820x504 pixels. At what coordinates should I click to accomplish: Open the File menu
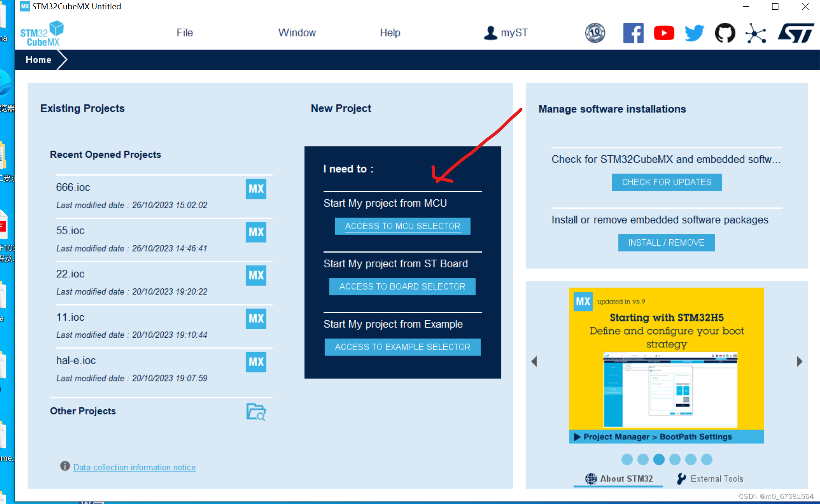185,33
